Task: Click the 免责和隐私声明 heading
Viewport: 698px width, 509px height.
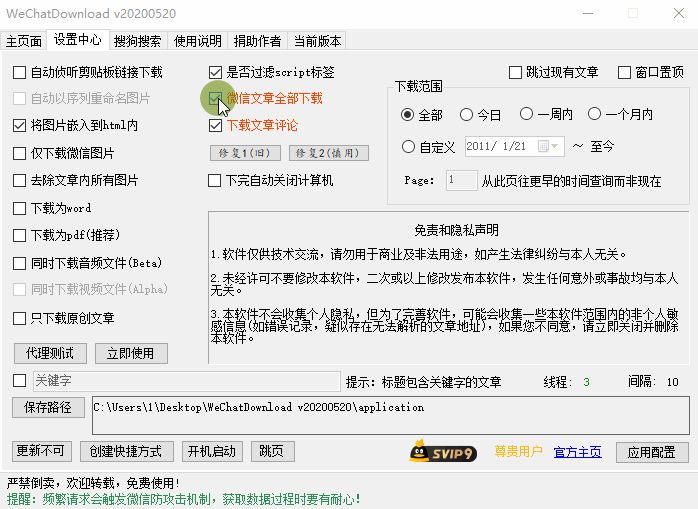Action: pyautogui.click(x=456, y=230)
